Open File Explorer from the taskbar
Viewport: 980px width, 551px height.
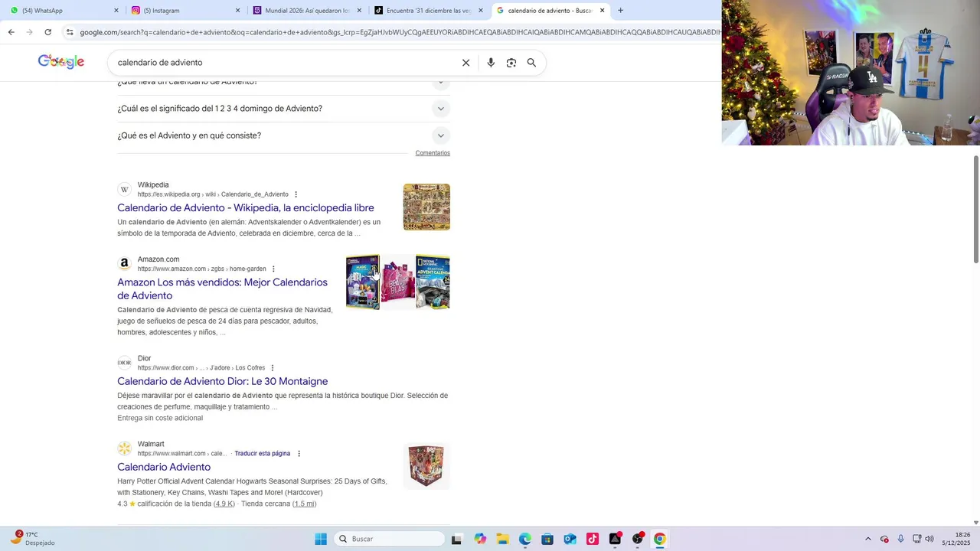pyautogui.click(x=502, y=539)
